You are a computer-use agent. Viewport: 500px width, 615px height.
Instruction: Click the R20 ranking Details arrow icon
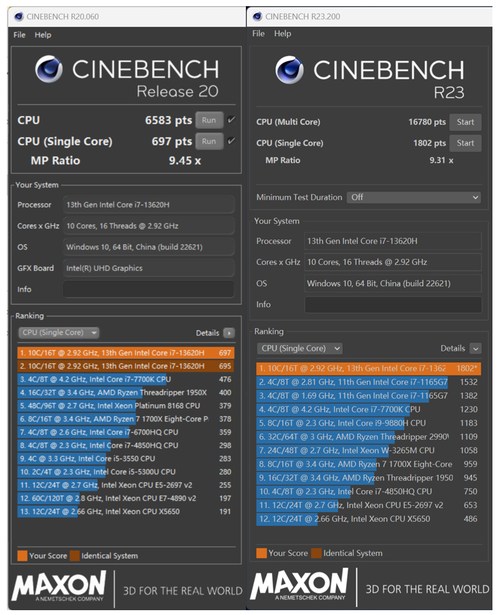[x=229, y=333]
